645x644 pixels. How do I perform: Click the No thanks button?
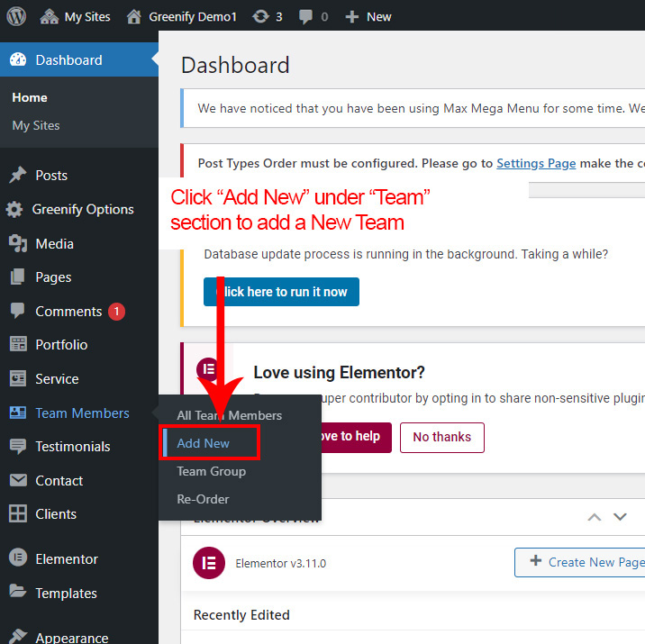point(441,437)
